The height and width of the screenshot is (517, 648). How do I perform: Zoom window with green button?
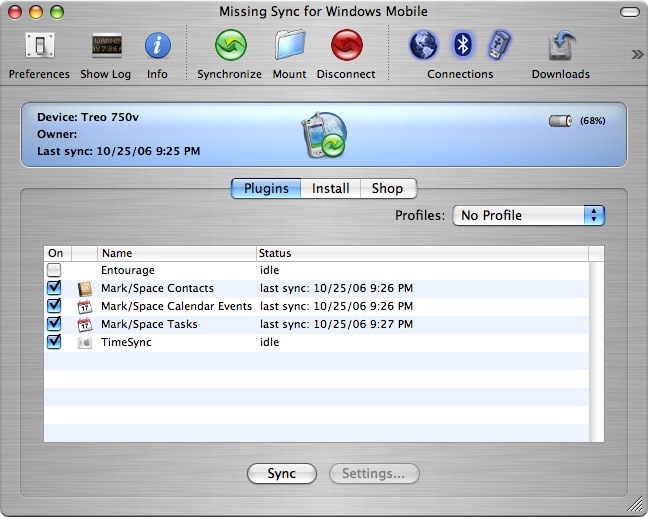click(57, 12)
